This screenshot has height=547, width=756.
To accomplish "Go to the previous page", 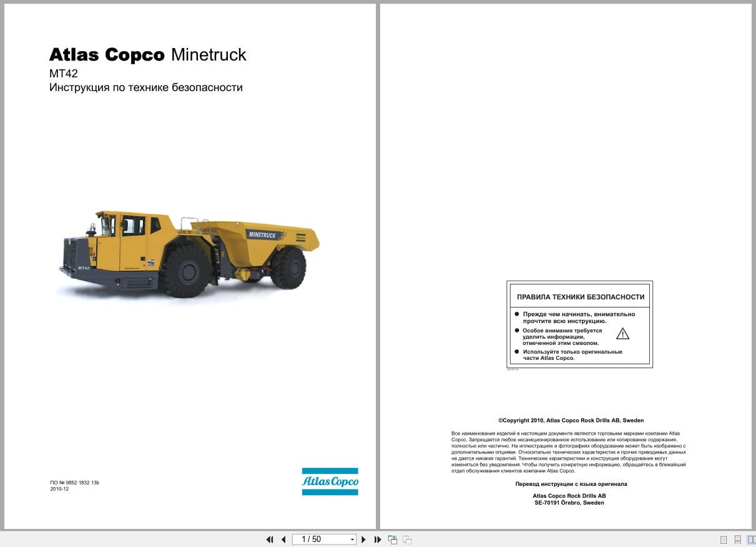I will pyautogui.click(x=283, y=540).
